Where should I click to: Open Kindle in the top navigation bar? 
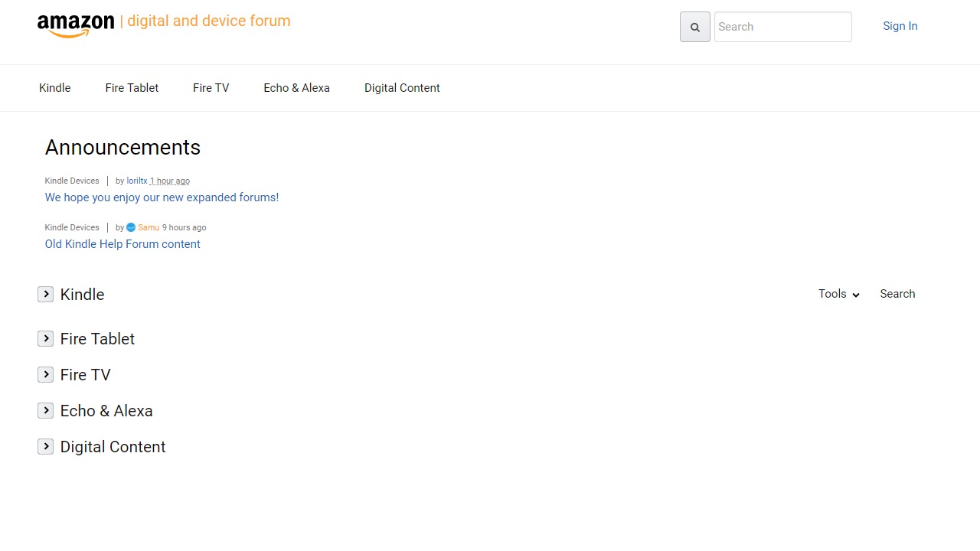tap(55, 88)
